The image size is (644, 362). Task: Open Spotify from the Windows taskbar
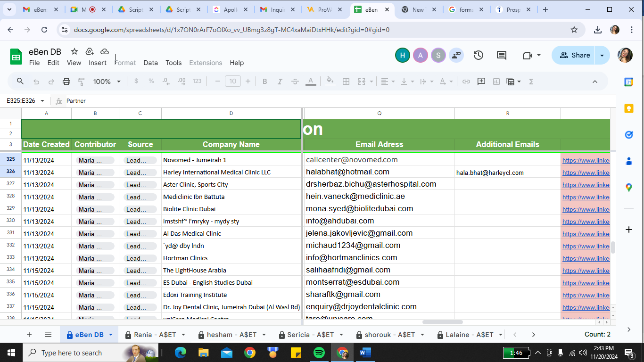319,353
